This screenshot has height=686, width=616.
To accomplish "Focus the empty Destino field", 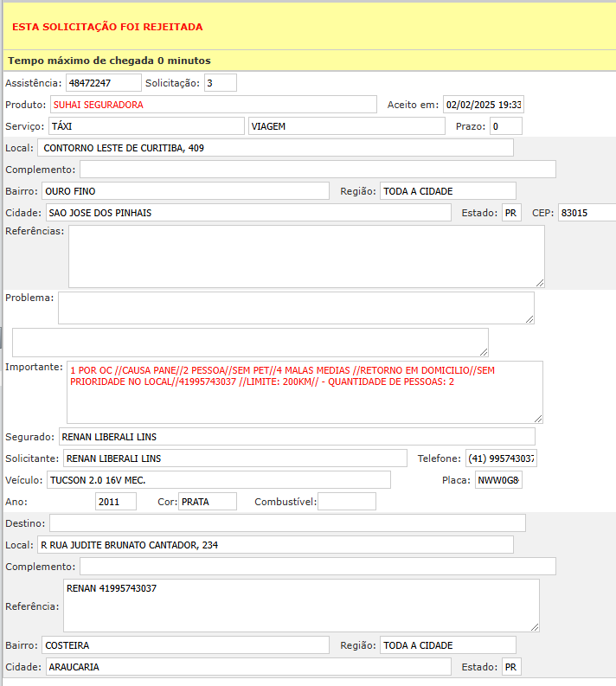I will pos(287,523).
